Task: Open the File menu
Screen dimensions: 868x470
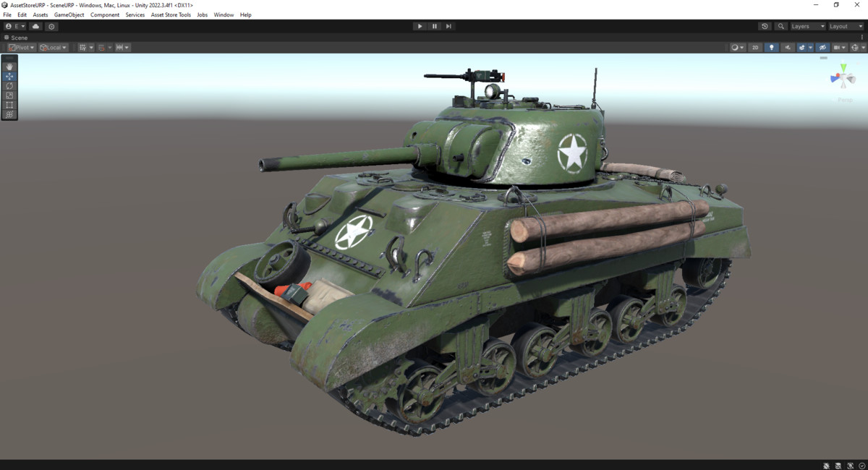Action: (x=7, y=14)
